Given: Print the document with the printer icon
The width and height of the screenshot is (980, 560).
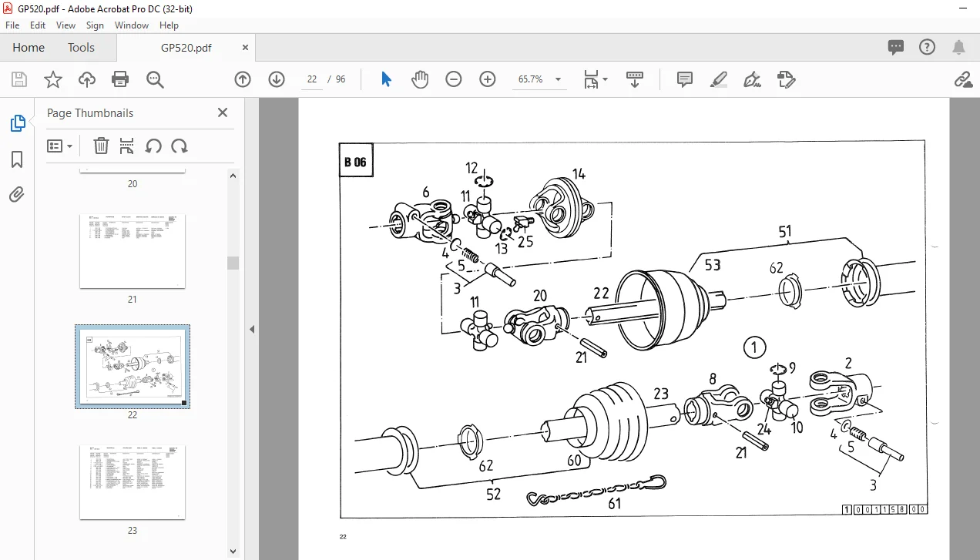Looking at the screenshot, I should pos(120,79).
